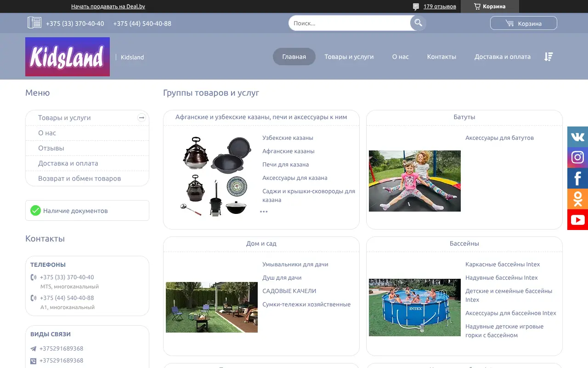Screen dimensions: 588x368
Task: Open Каркасные бассейны Intex link
Action: (502, 264)
